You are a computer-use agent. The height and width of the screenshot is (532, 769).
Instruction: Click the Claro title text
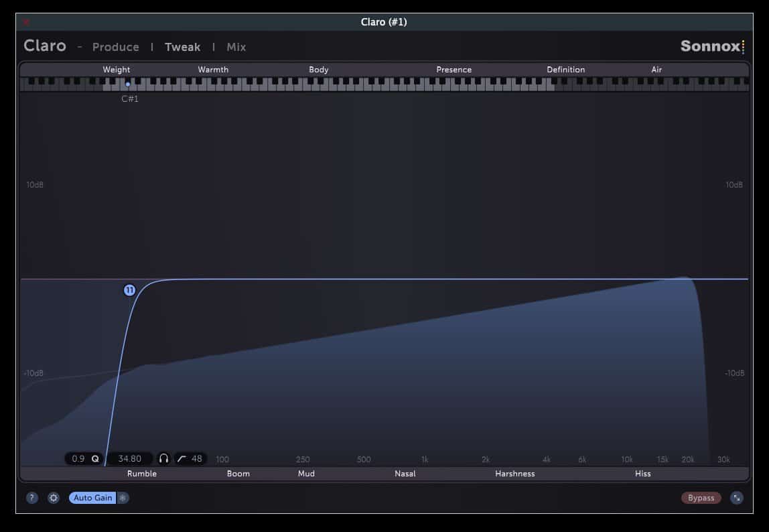44,46
